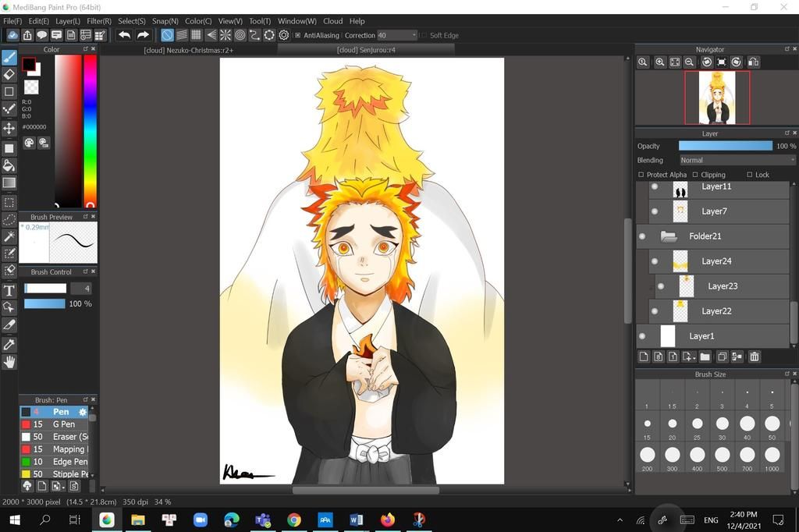Image resolution: width=799 pixels, height=532 pixels.
Task: Turn on the circle snap guide
Action: coord(240,35)
